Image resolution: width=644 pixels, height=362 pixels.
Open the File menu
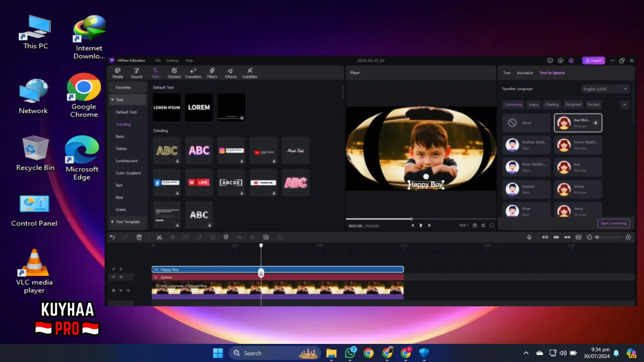(x=158, y=60)
